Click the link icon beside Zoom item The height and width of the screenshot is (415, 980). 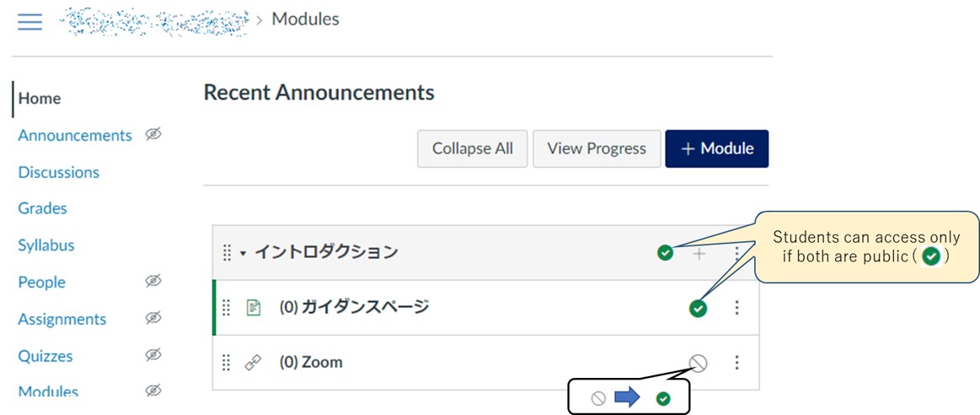[253, 363]
